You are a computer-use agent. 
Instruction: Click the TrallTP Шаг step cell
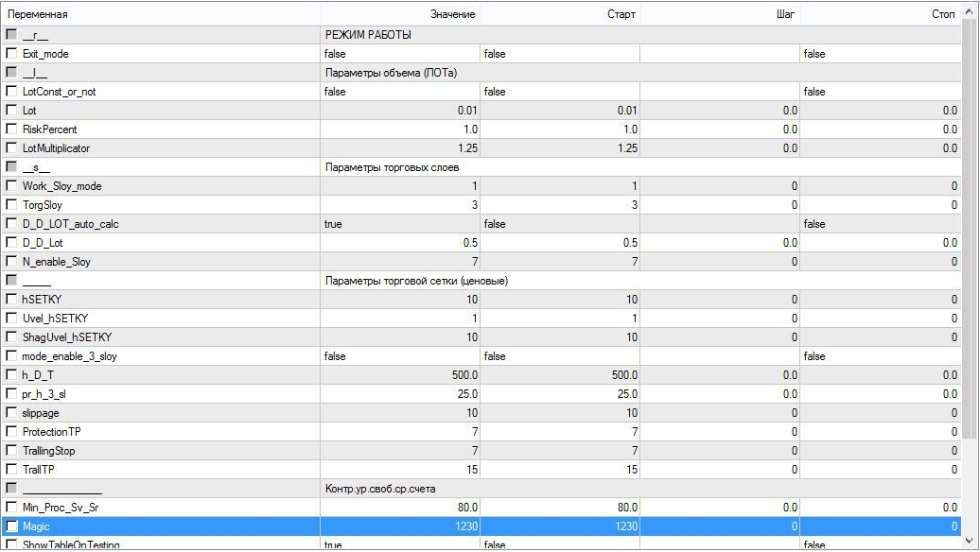click(x=720, y=470)
